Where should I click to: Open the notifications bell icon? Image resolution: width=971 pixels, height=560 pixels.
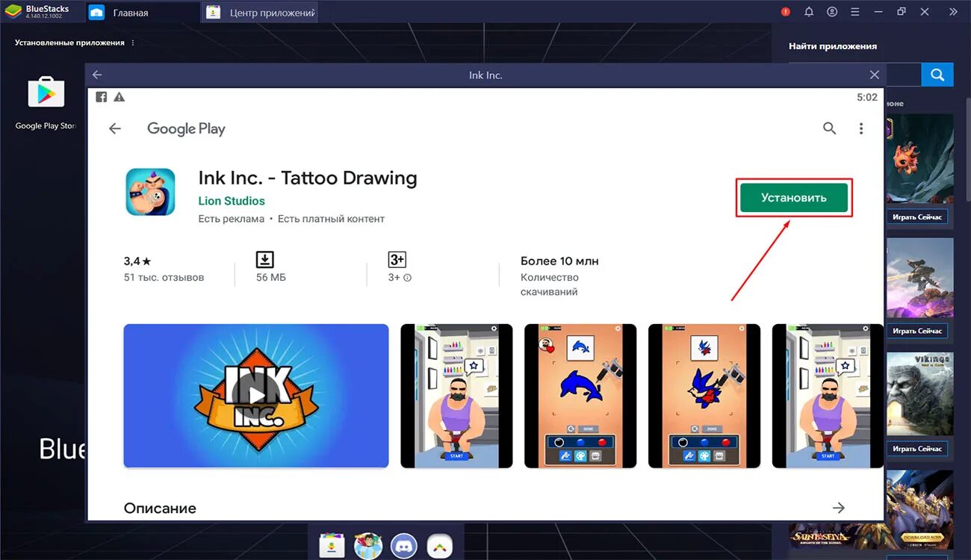[x=809, y=12]
